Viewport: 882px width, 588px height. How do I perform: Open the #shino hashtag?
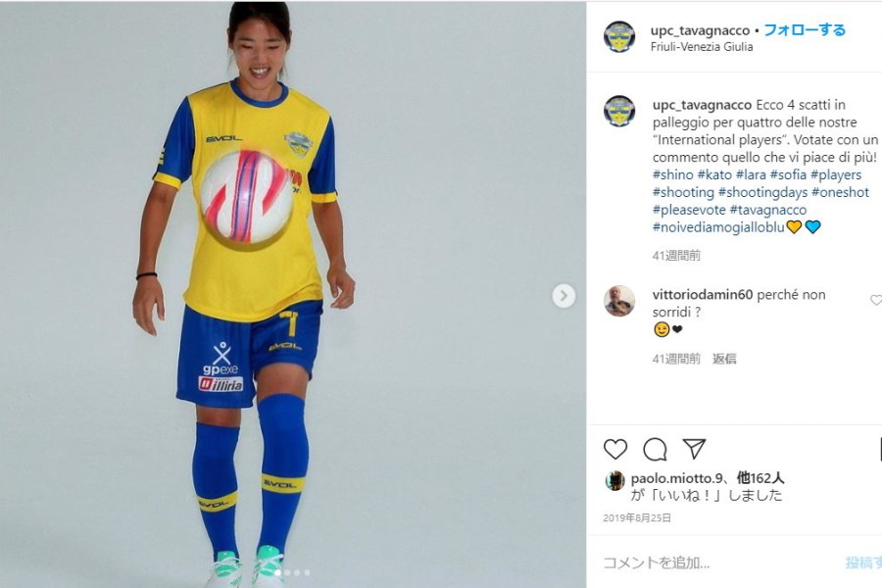(x=672, y=174)
